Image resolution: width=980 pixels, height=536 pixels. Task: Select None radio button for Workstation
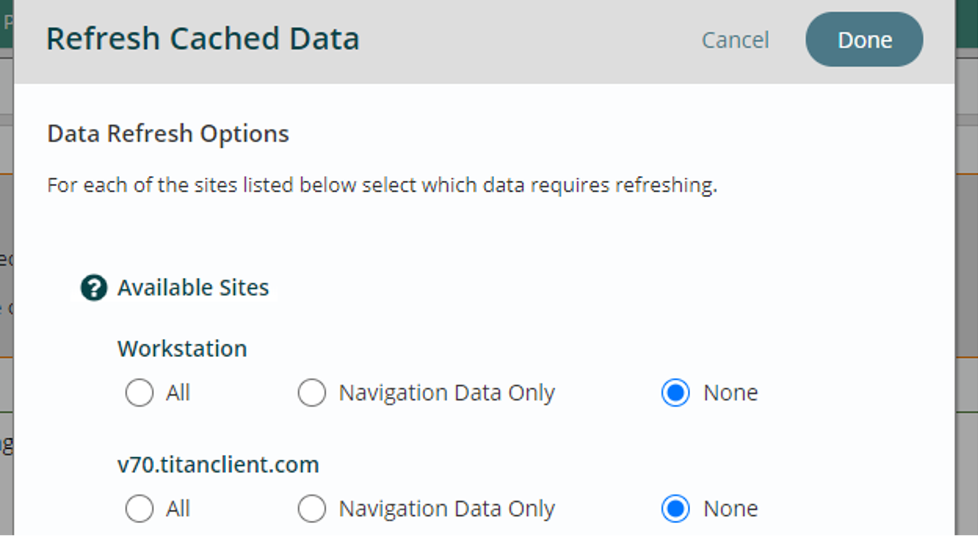pyautogui.click(x=675, y=393)
